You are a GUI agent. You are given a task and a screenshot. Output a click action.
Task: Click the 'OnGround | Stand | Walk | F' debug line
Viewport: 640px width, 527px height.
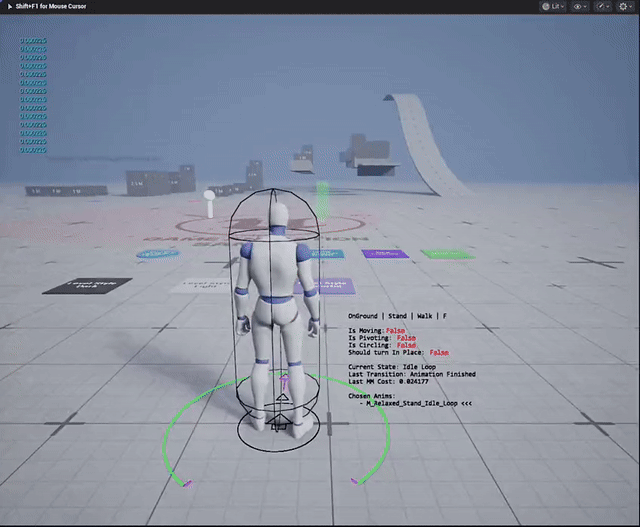click(397, 316)
